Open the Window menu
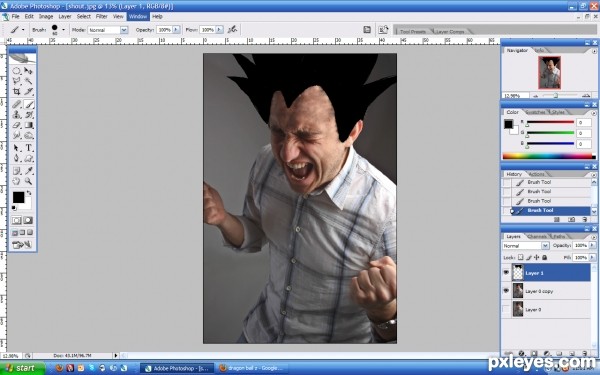600x375 pixels. (x=138, y=16)
